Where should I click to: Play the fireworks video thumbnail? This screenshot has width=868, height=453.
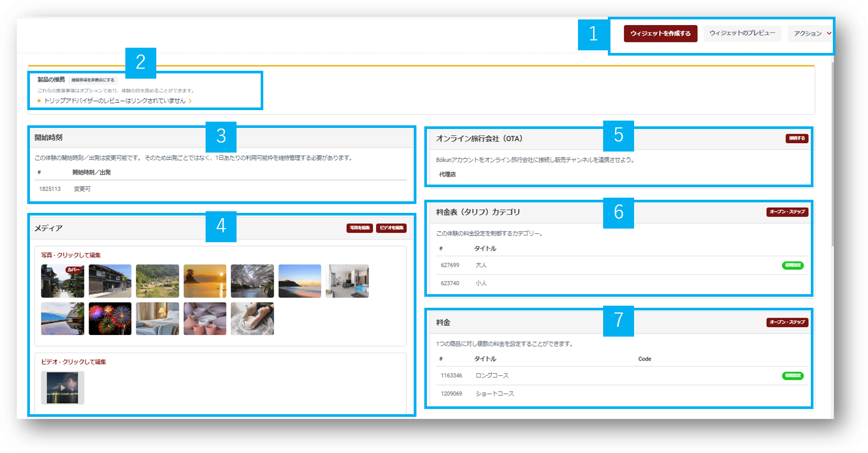click(x=62, y=387)
